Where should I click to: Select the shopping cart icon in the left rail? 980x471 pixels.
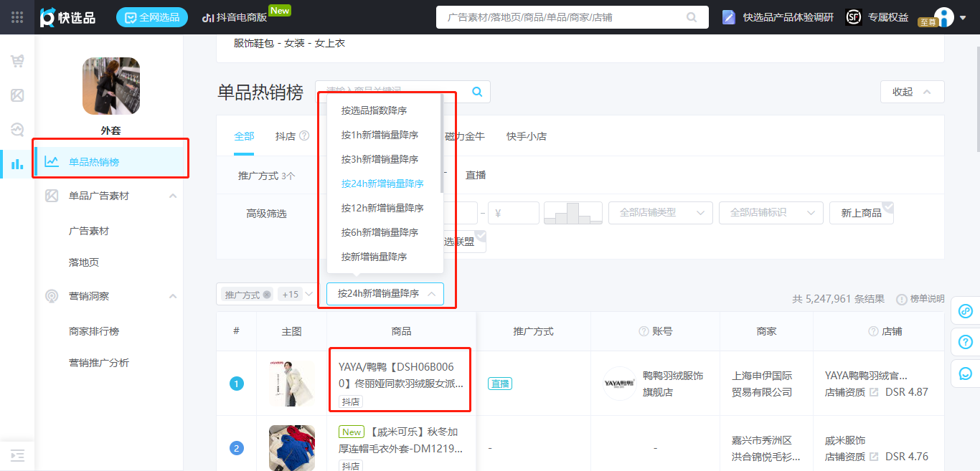[x=17, y=61]
